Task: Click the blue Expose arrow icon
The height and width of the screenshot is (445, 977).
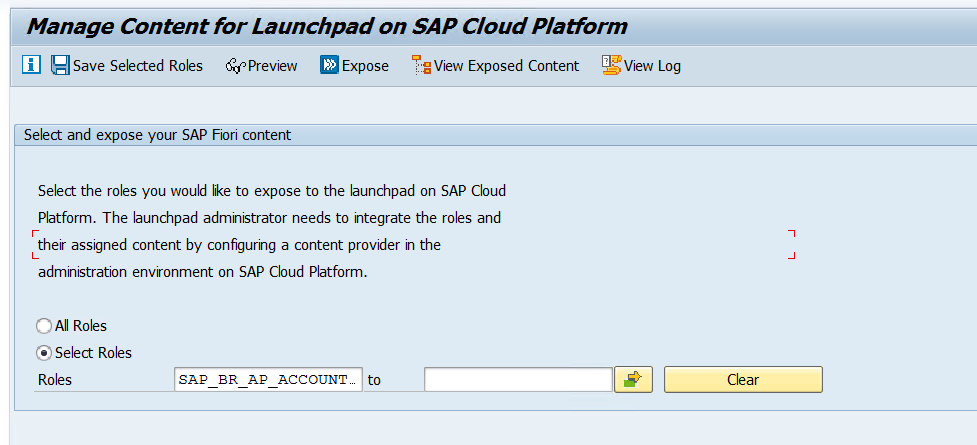Action: click(329, 66)
